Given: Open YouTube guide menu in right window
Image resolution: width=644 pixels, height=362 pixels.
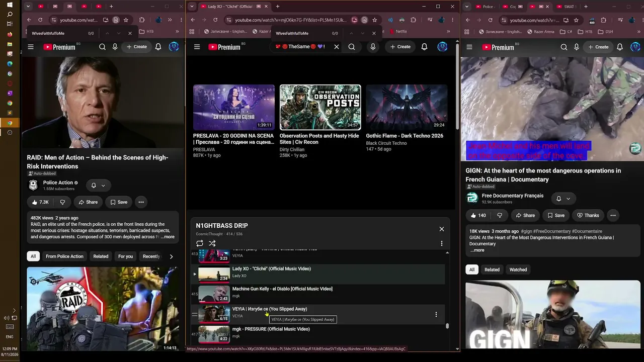Looking at the screenshot, I should click(x=469, y=47).
